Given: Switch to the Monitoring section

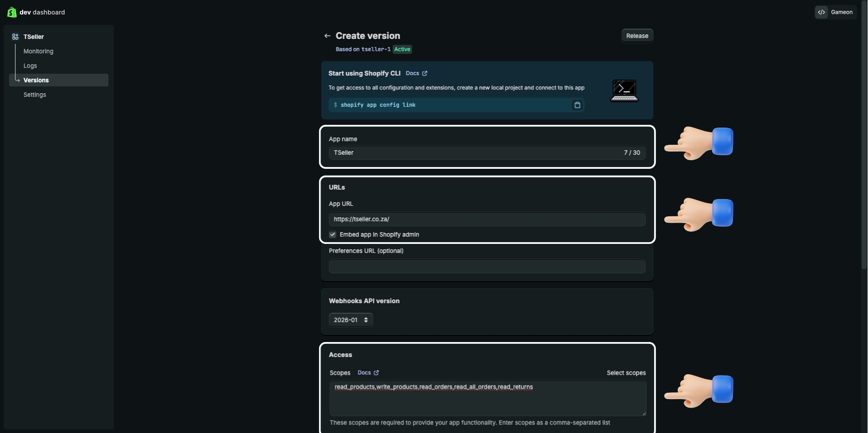Looking at the screenshot, I should (38, 51).
